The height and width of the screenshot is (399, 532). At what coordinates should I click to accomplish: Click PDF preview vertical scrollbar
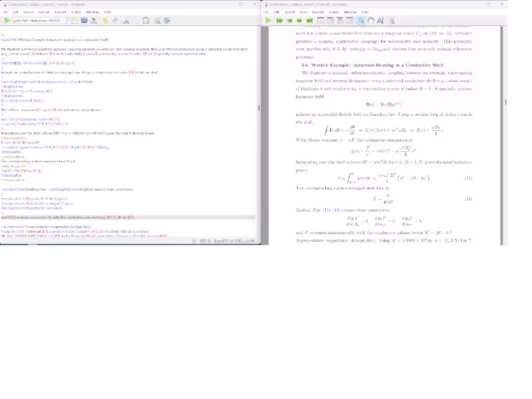(505, 136)
